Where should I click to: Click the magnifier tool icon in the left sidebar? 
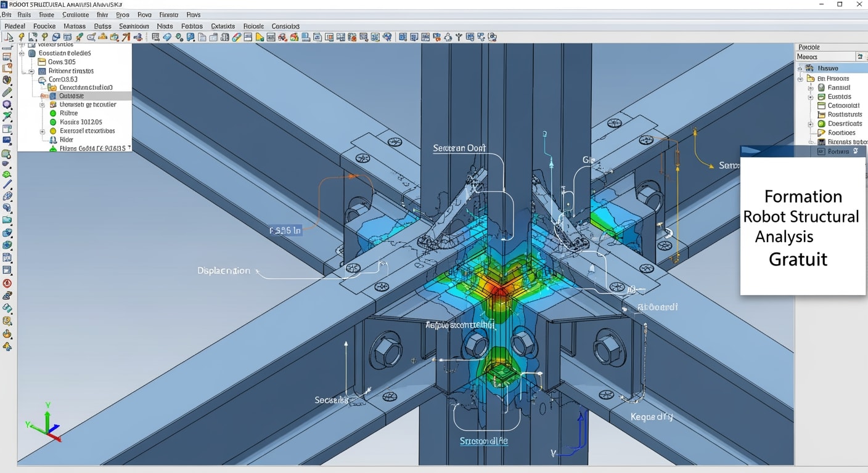point(7,155)
